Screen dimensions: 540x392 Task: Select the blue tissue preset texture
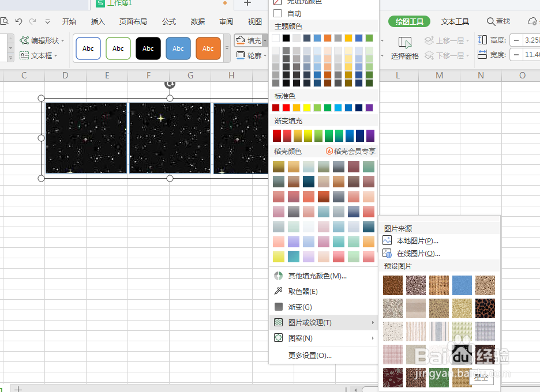click(x=462, y=285)
